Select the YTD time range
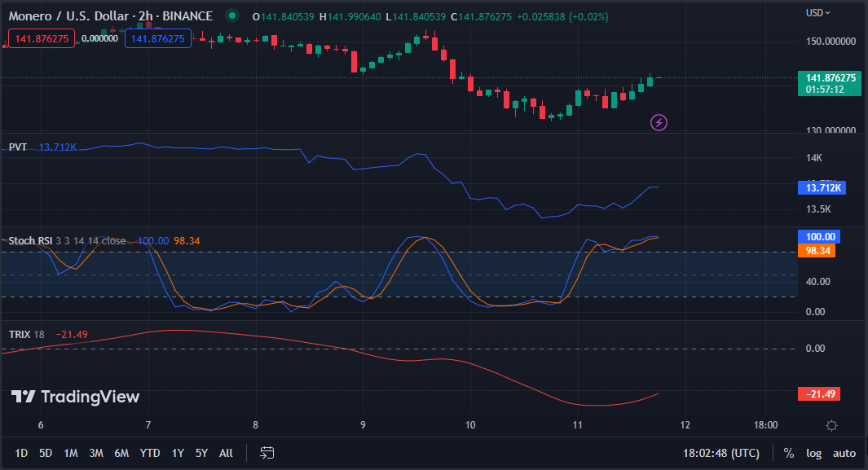Screen dimensions: 868x470 coord(149,453)
